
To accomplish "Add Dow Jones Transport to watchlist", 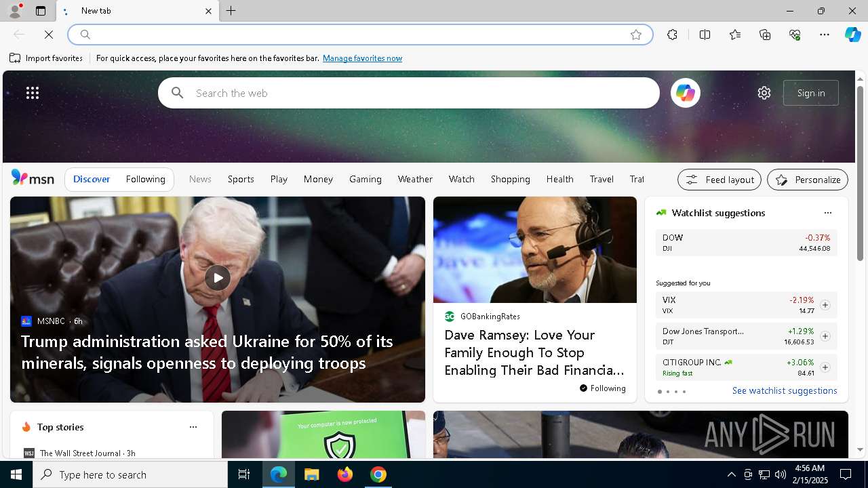I will [825, 336].
